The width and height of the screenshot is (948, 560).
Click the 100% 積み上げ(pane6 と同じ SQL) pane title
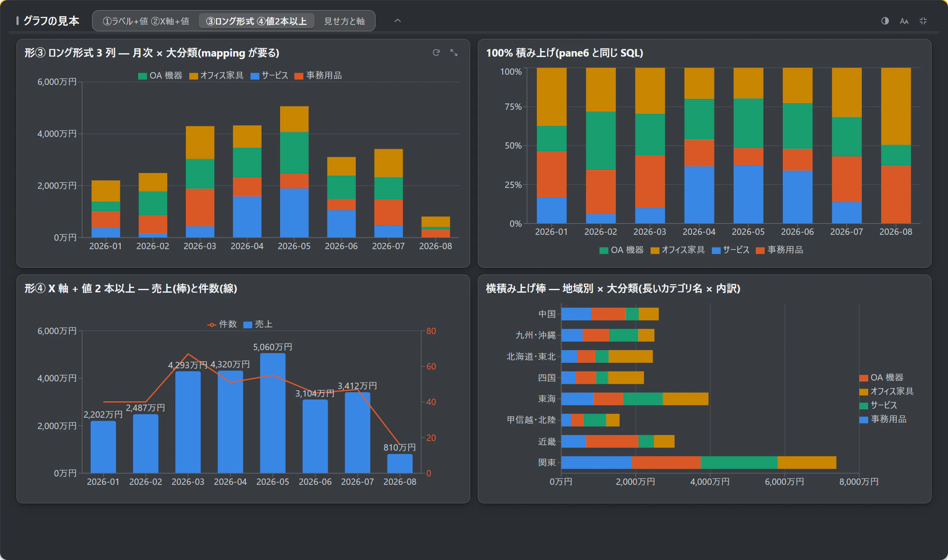point(564,53)
